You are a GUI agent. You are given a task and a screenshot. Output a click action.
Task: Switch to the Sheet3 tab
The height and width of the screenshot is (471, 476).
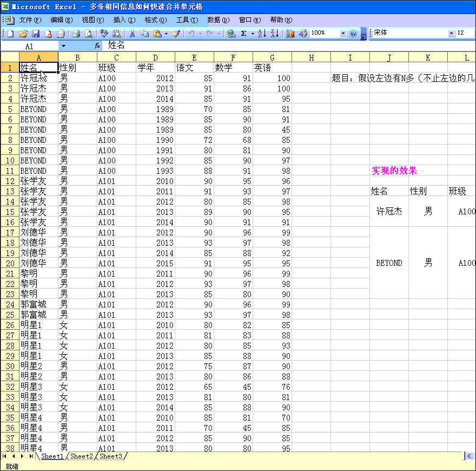[110, 456]
